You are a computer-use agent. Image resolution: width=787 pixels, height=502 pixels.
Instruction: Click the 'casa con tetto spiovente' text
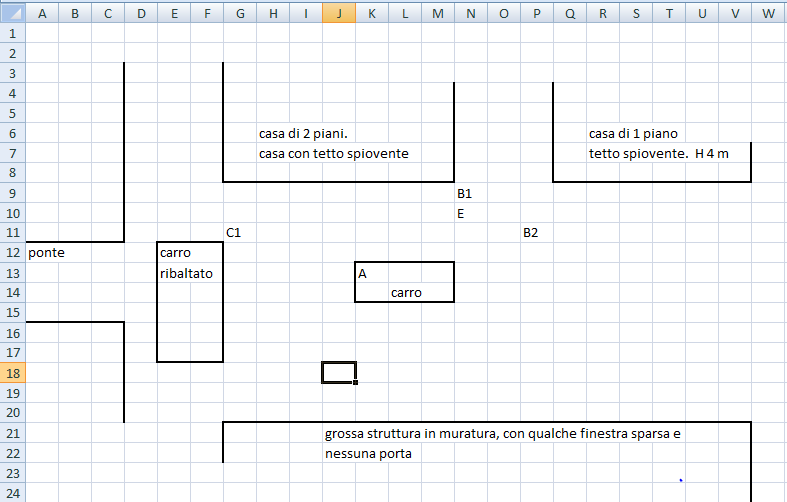point(333,153)
